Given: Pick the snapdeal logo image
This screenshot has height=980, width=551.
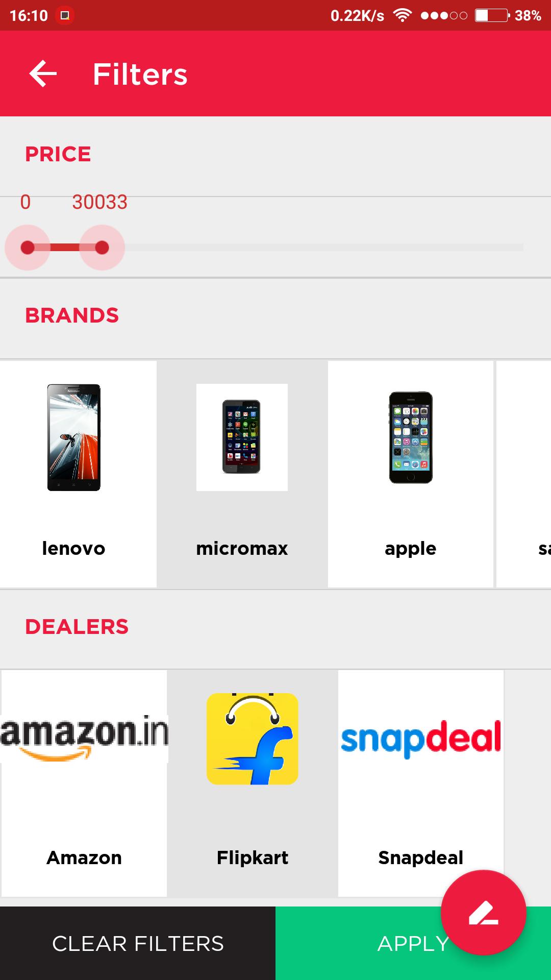Looking at the screenshot, I should click(x=421, y=739).
